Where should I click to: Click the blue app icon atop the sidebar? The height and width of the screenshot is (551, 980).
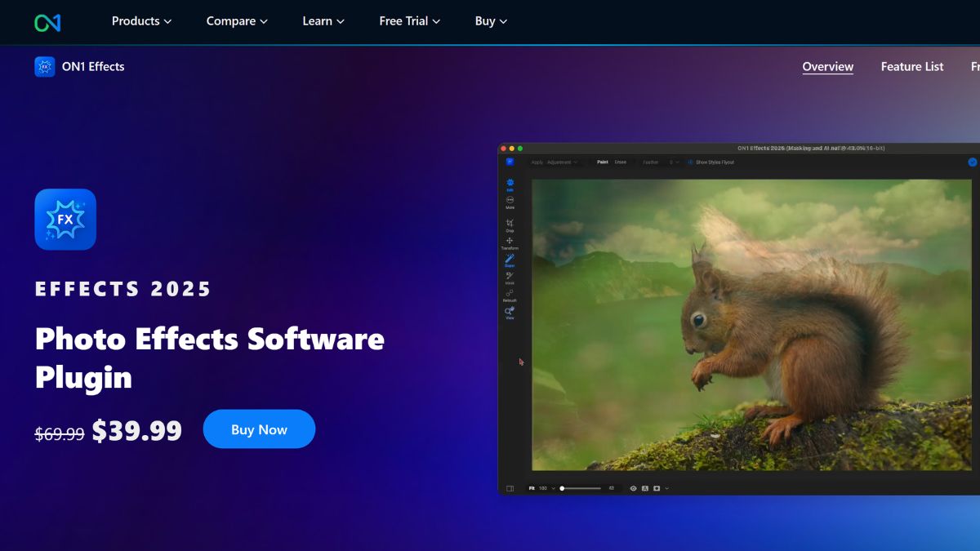click(x=510, y=162)
